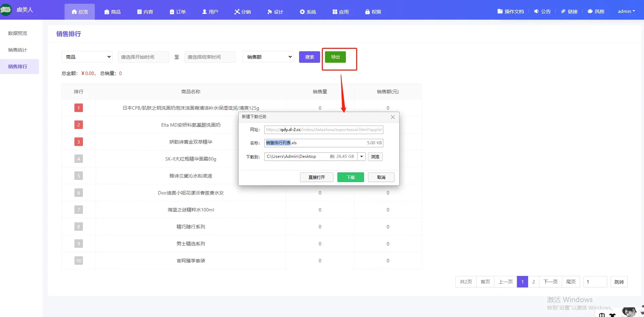Expand the download path dropdown arrow
Image resolution: width=644 pixels, height=317 pixels.
[362, 156]
